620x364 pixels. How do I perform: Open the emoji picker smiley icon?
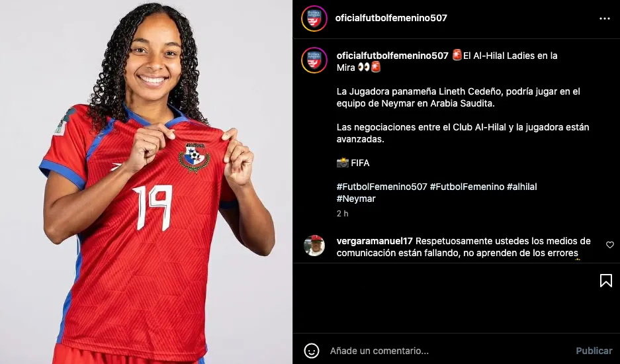tap(311, 351)
